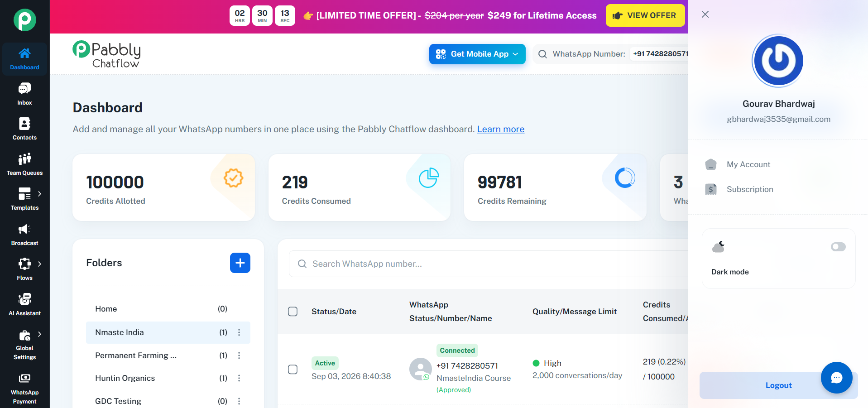Screen dimensions: 868x408
Task: Click the Learn more link
Action: click(x=501, y=129)
